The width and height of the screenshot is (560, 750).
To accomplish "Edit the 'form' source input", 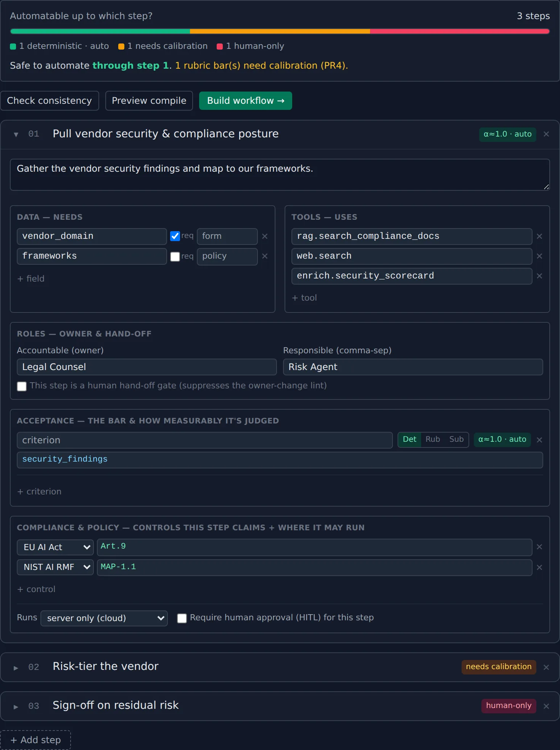I will pyautogui.click(x=227, y=237).
